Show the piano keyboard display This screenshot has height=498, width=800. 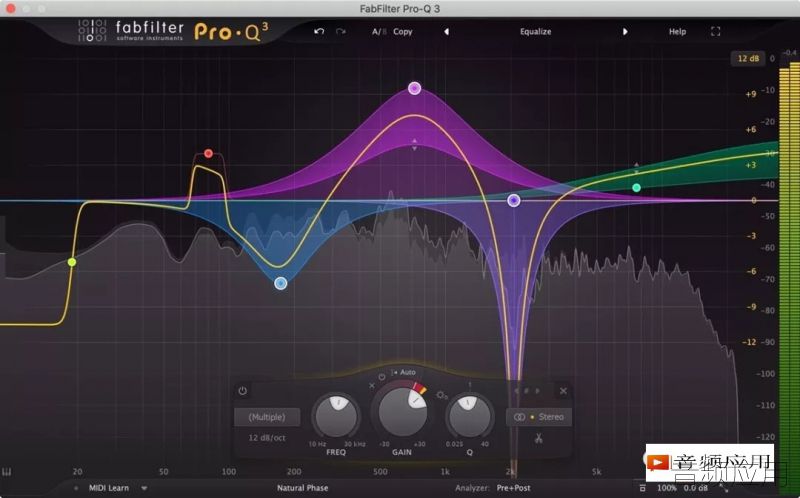click(x=7, y=471)
